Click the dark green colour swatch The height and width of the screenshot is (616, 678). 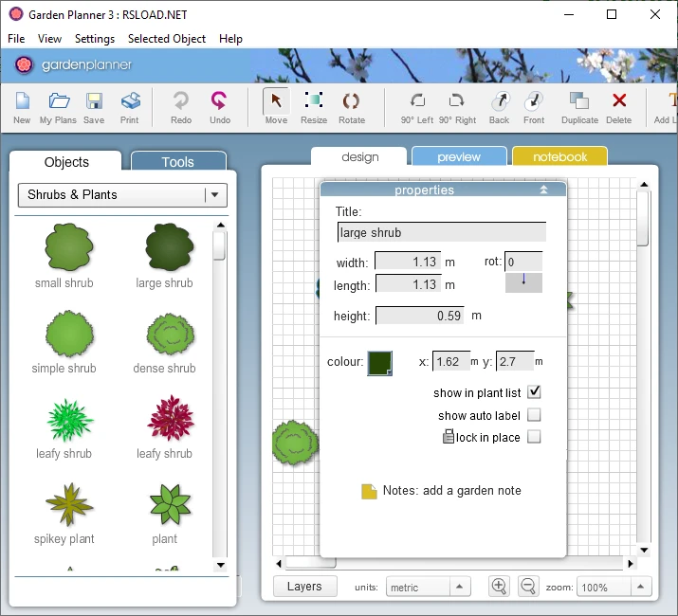tap(379, 363)
